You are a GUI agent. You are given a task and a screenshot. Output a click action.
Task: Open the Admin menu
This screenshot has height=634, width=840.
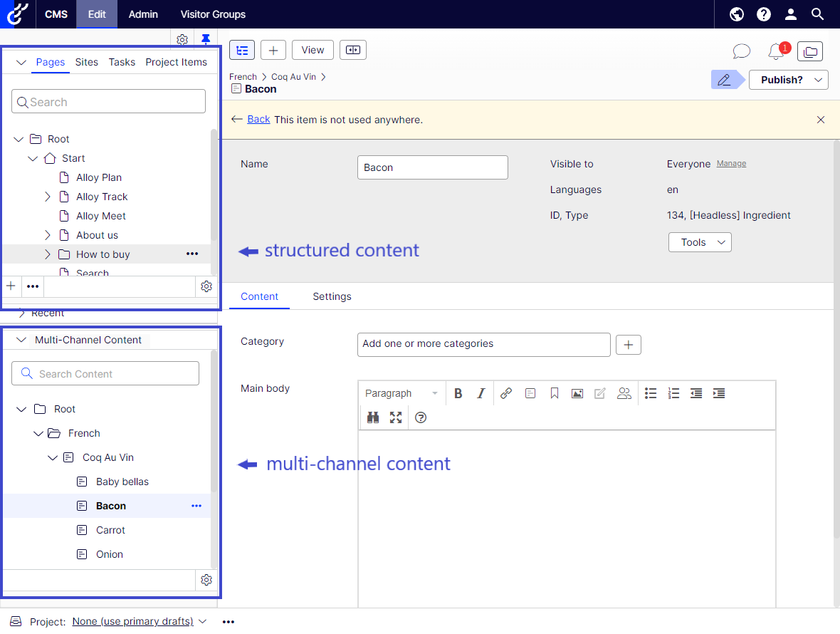[143, 14]
